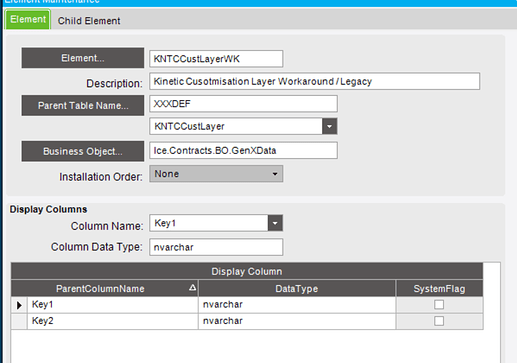The width and height of the screenshot is (517, 363).
Task: Click the Display Column grid band header
Action: (x=247, y=271)
